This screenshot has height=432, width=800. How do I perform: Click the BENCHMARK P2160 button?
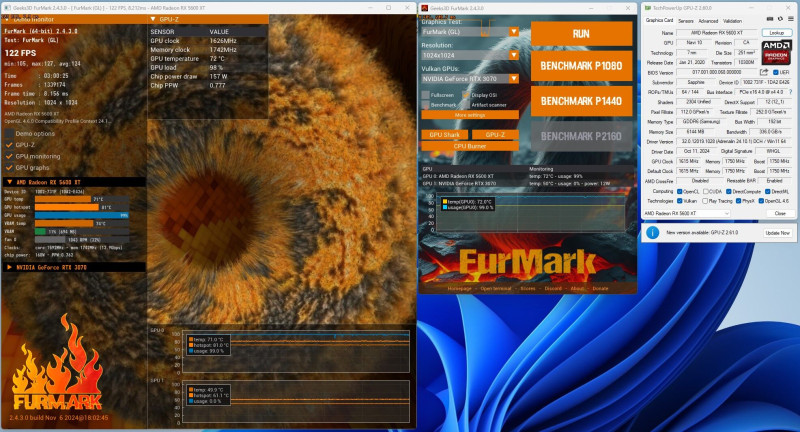[581, 136]
